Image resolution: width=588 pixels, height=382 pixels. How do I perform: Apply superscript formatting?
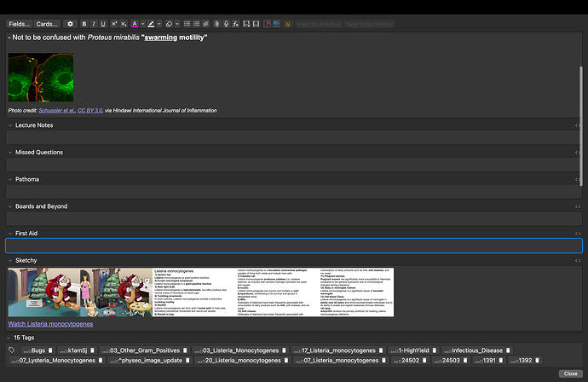[x=114, y=24]
